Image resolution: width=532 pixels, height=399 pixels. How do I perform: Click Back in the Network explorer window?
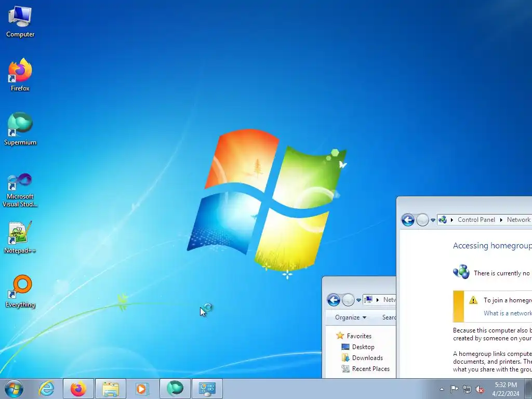click(x=334, y=300)
